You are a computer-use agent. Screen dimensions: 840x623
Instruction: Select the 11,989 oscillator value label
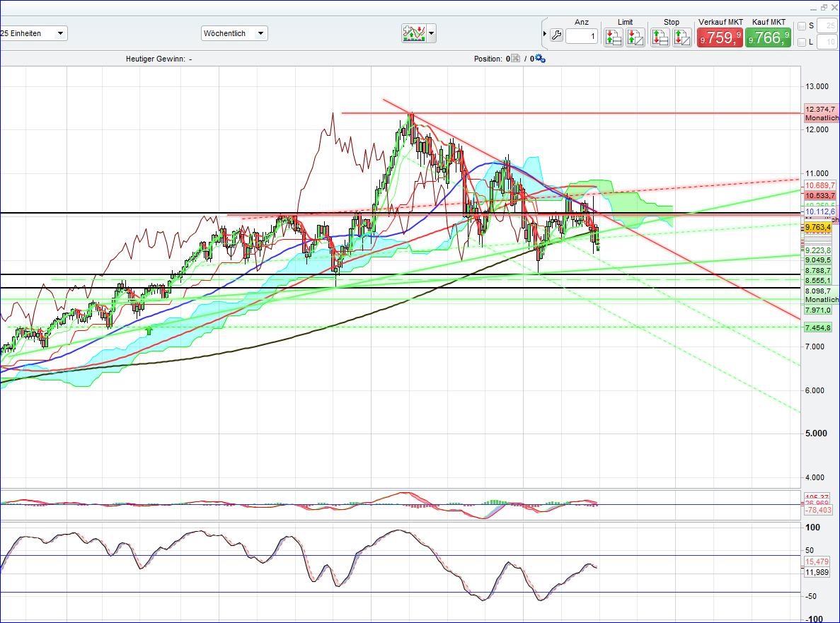817,572
